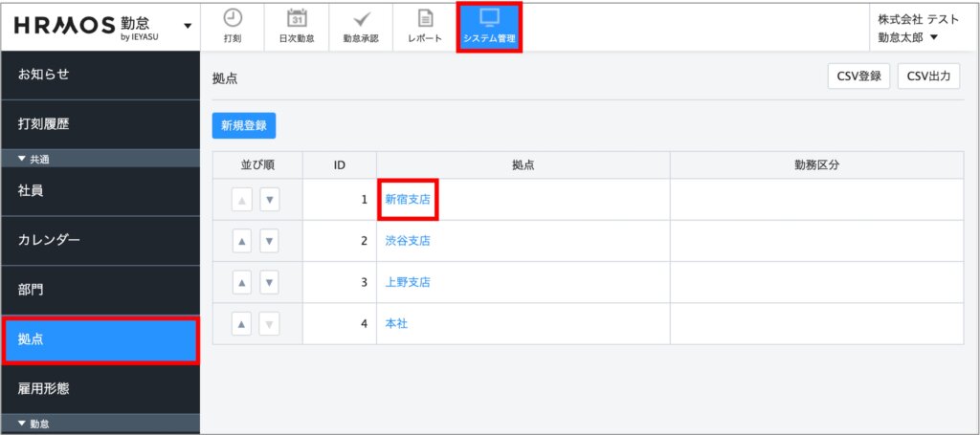Move 新宿支店 down with arrow
The height and width of the screenshot is (435, 980).
(270, 200)
